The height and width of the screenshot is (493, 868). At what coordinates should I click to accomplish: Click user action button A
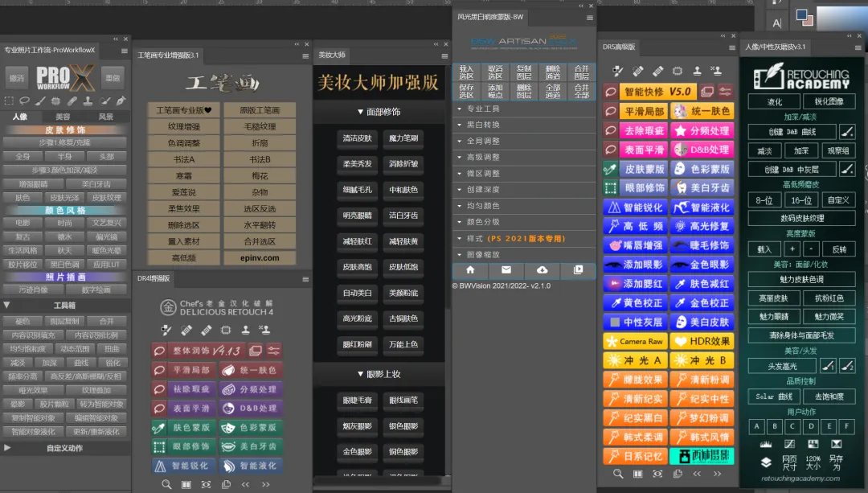pos(757,426)
